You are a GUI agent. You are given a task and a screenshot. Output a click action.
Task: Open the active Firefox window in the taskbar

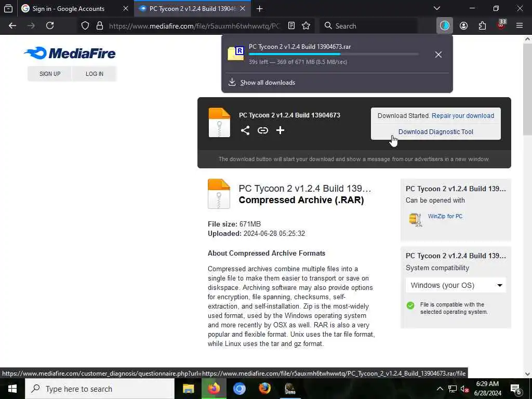coord(214,389)
